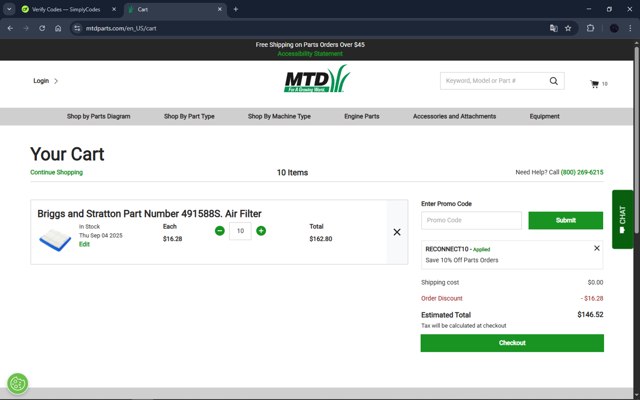Screen dimensions: 640x400
Task: Click the quantity field showing 10
Action: pyautogui.click(x=240, y=231)
